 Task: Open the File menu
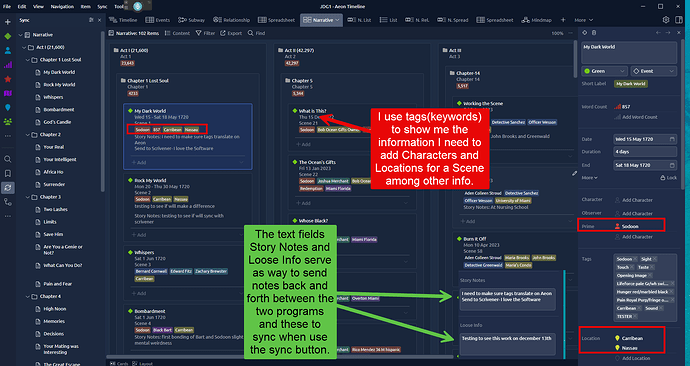[7, 7]
